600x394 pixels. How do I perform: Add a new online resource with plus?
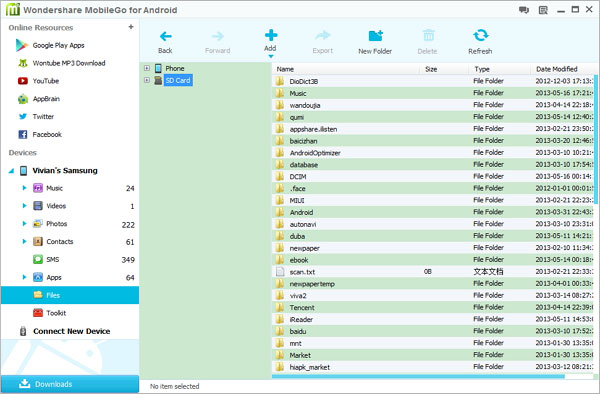(131, 27)
